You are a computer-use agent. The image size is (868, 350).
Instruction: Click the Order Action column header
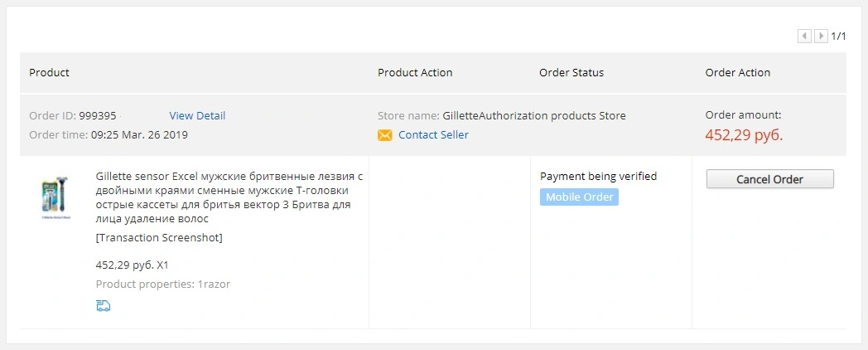point(738,73)
